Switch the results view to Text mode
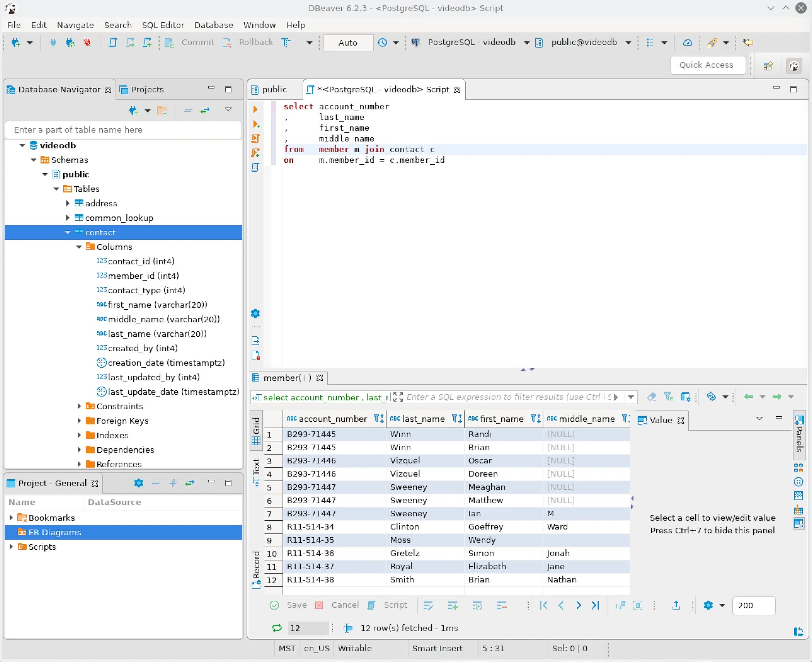 click(x=256, y=471)
